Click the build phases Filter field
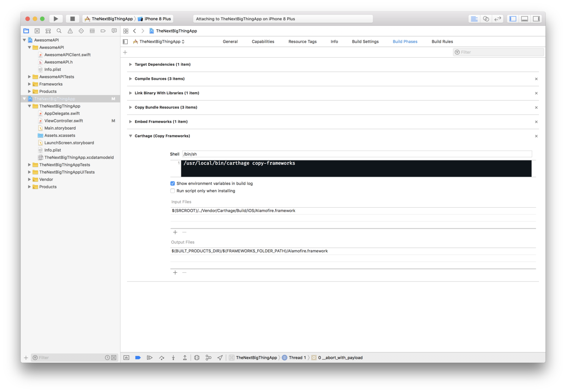This screenshot has height=392, width=566. (498, 52)
